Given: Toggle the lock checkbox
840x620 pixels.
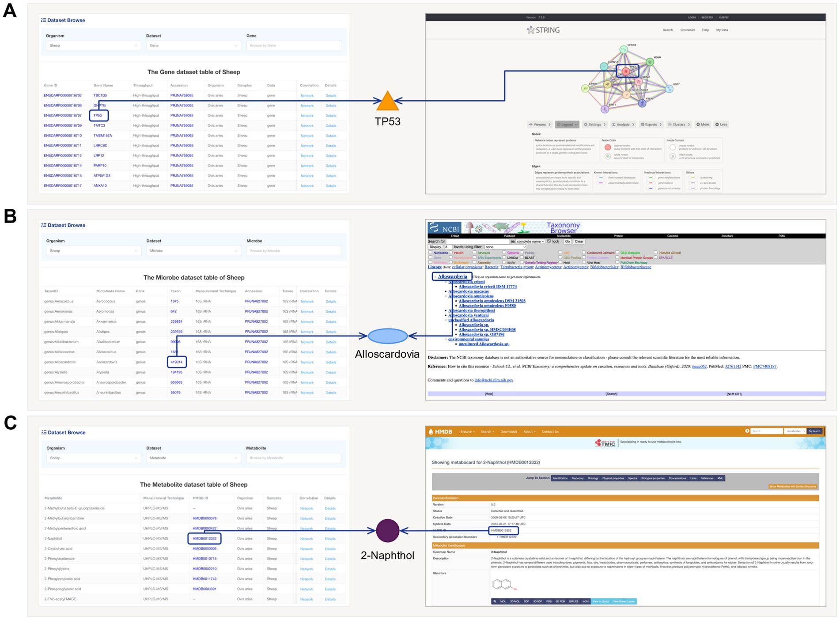Looking at the screenshot, I should [549, 241].
